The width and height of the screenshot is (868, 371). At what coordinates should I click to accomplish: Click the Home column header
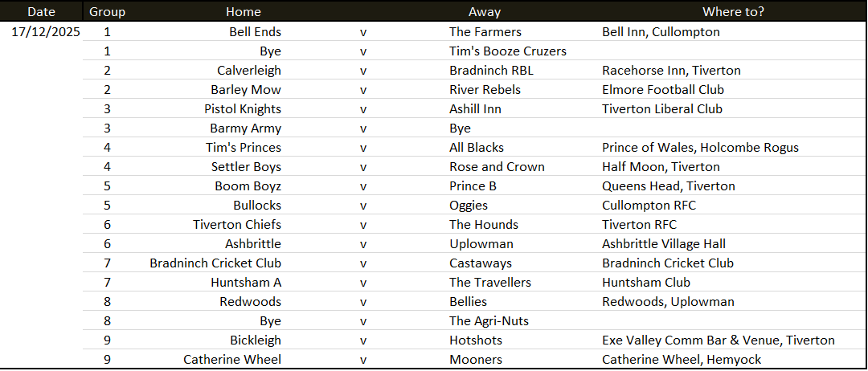pyautogui.click(x=244, y=11)
